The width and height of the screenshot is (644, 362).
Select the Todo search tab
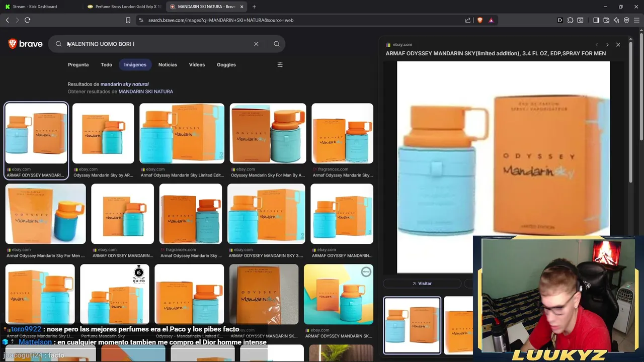pyautogui.click(x=106, y=64)
